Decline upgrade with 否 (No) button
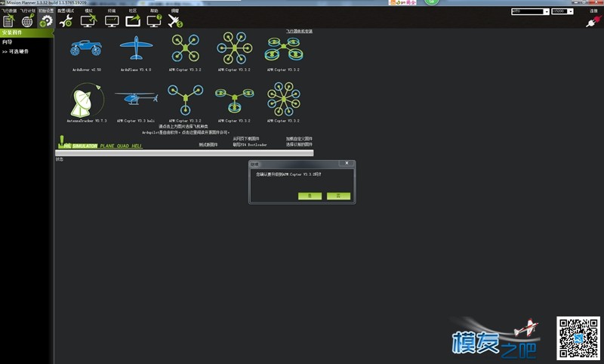 338,196
